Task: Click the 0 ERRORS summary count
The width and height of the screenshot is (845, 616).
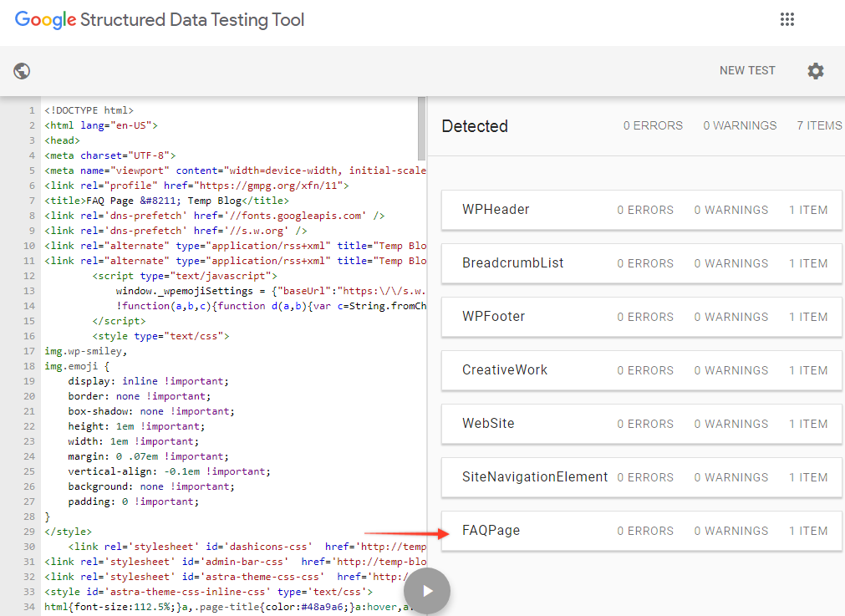Action: pyautogui.click(x=653, y=126)
